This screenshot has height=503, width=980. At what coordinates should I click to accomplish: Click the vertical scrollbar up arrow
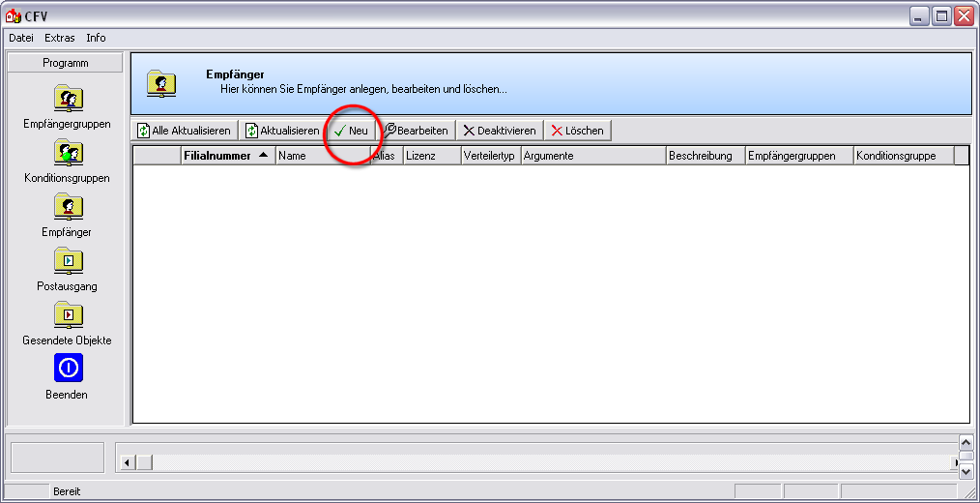pos(966,441)
